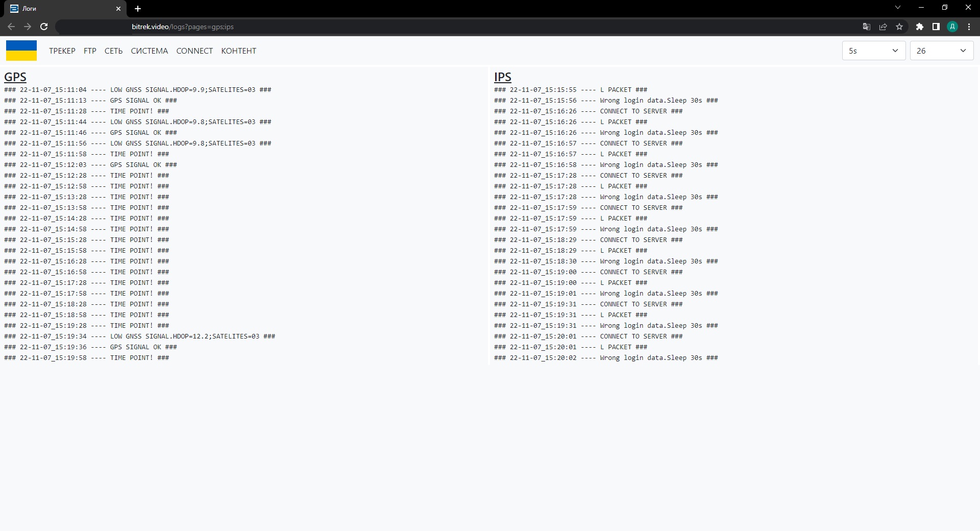Click the FTP navigation link

(x=90, y=51)
